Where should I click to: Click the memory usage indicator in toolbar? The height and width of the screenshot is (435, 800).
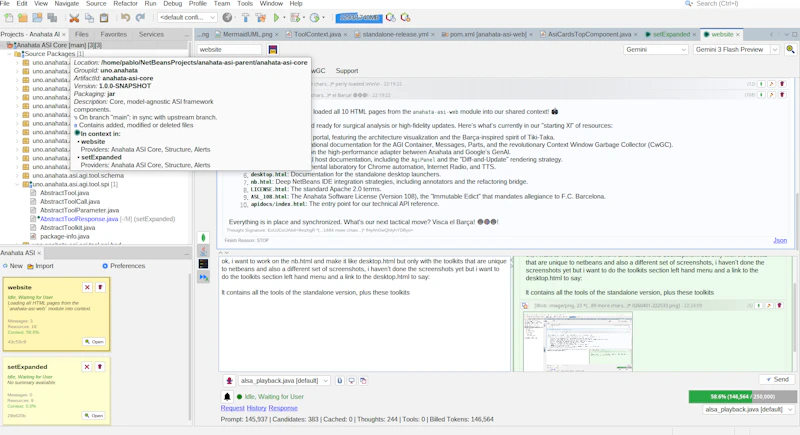coord(360,18)
